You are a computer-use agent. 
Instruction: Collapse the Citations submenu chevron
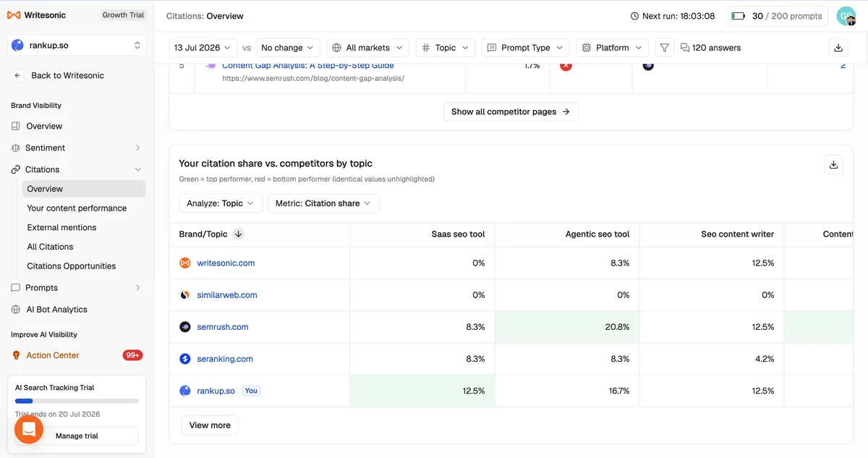click(x=138, y=169)
